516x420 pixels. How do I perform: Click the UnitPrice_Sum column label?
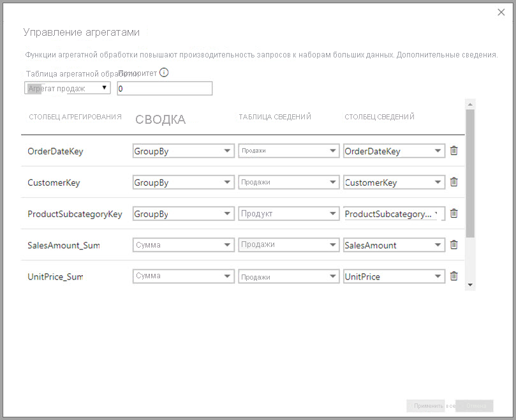(55, 276)
